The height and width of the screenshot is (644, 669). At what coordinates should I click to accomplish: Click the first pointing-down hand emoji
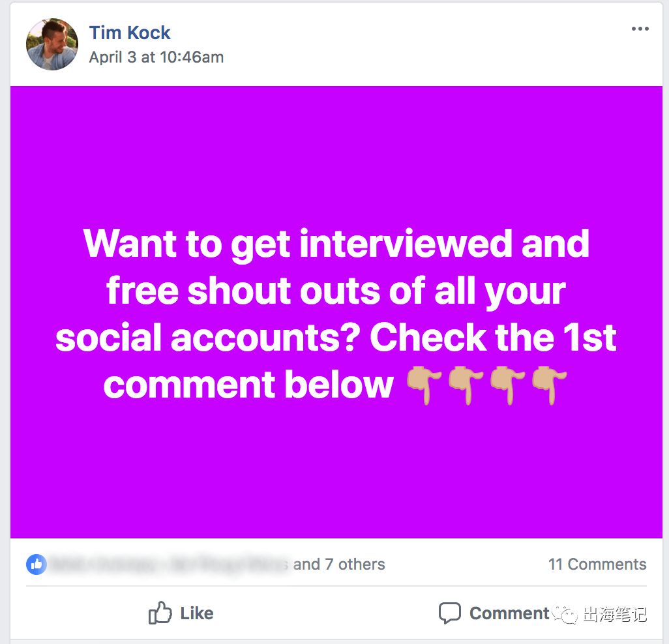coord(423,385)
